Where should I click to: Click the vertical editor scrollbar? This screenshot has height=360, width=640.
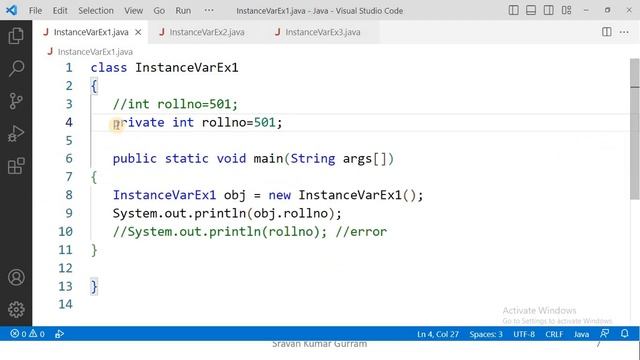click(x=635, y=129)
